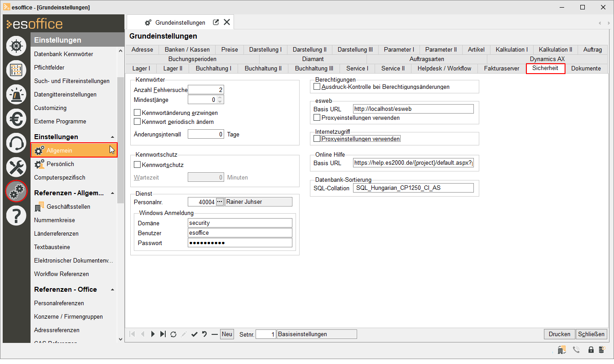Screen dimensions: 614x364
Task: Open the Kalkulation I tab
Action: pyautogui.click(x=512, y=50)
